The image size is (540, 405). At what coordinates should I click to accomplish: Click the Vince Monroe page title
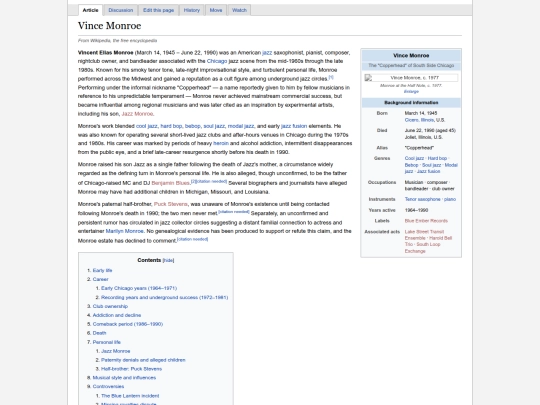tap(110, 26)
